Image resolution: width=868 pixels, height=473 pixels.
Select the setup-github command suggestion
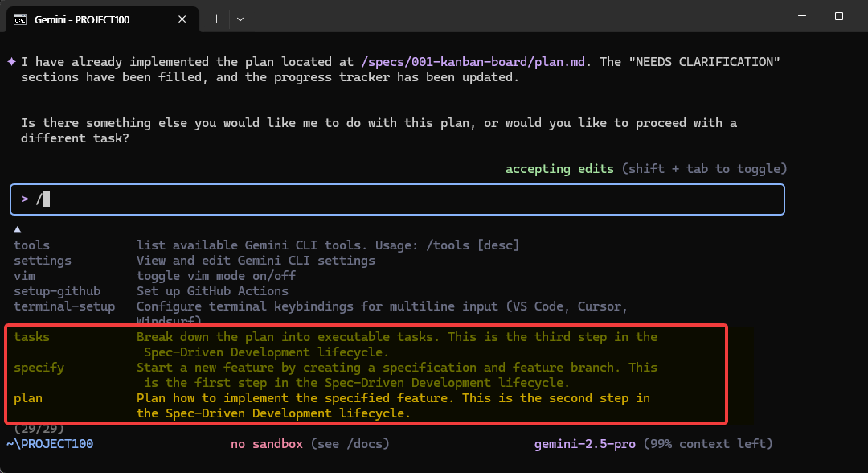point(57,290)
